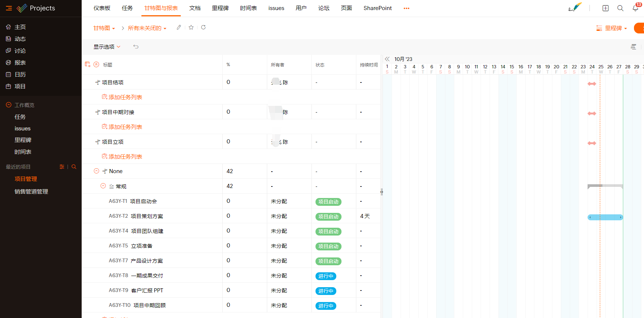Open the 文档 tab
Image resolution: width=644 pixels, height=318 pixels.
[x=195, y=8]
